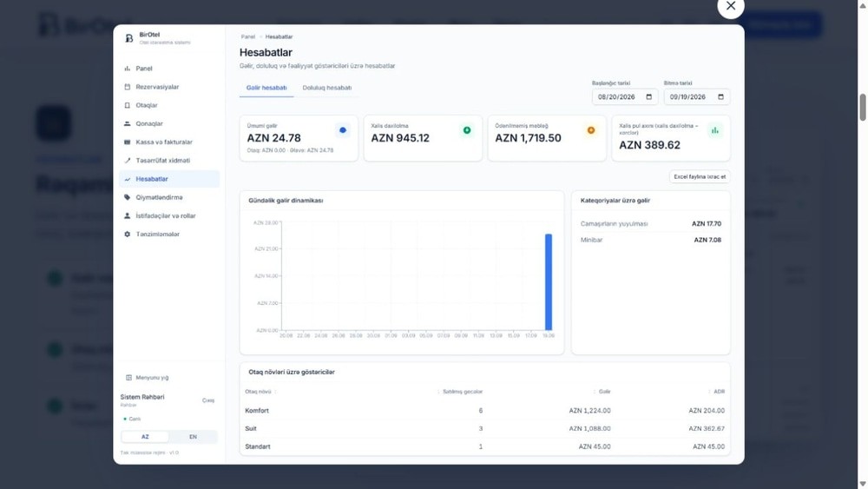Click bar chart icon on Xalis pul axını card
Image resolution: width=868 pixels, height=489 pixels.
coord(714,130)
